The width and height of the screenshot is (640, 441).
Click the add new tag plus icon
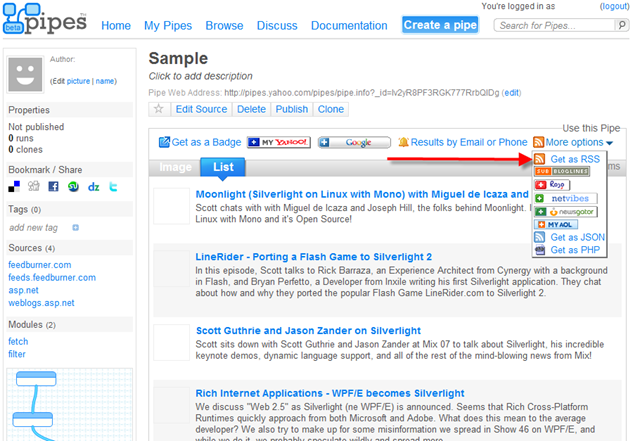pyautogui.click(x=76, y=228)
